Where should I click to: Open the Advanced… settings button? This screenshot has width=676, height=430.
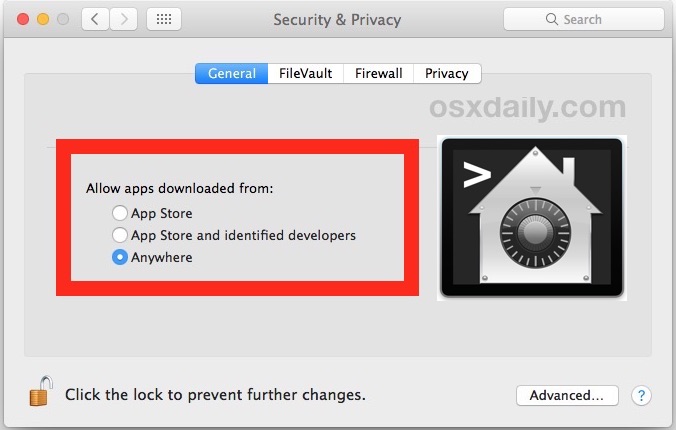click(567, 395)
